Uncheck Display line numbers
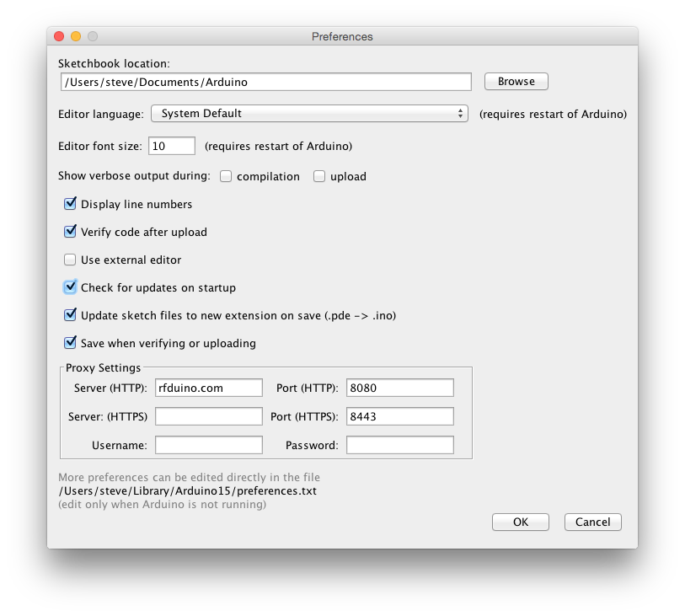Image resolution: width=685 pixels, height=616 pixels. click(71, 204)
